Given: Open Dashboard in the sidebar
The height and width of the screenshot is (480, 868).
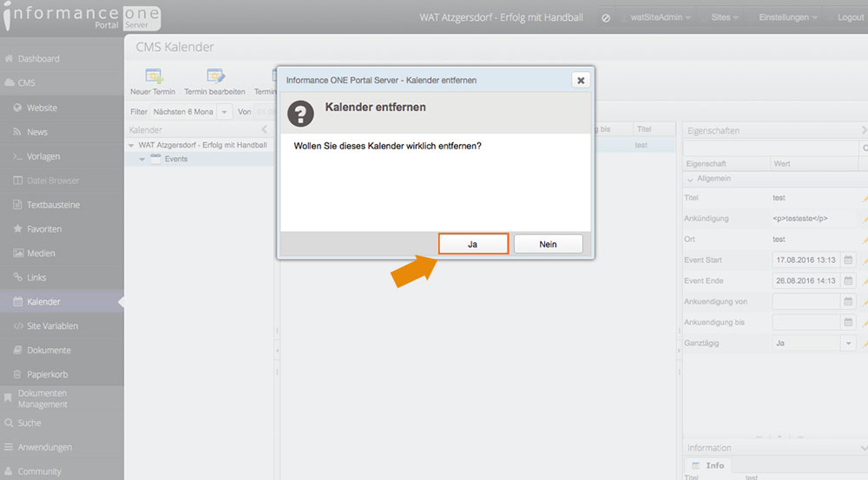Looking at the screenshot, I should click(x=39, y=59).
